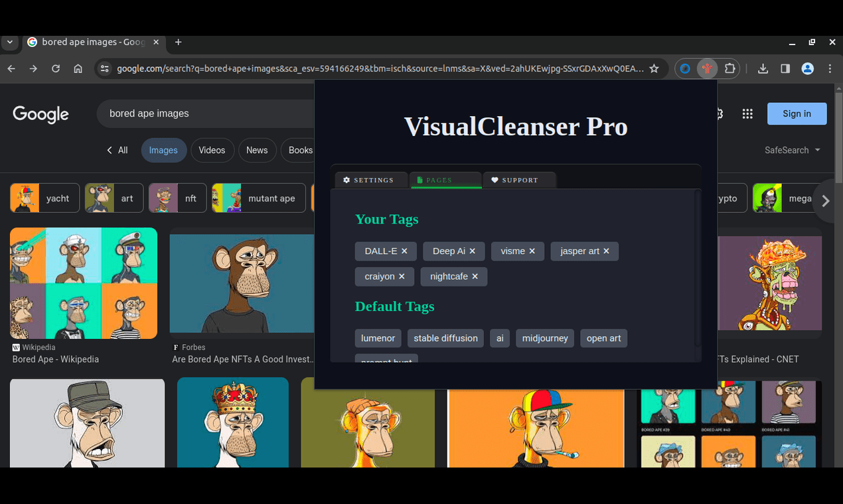Click the blue circular extension icon
This screenshot has height=504, width=843.
[x=686, y=68]
